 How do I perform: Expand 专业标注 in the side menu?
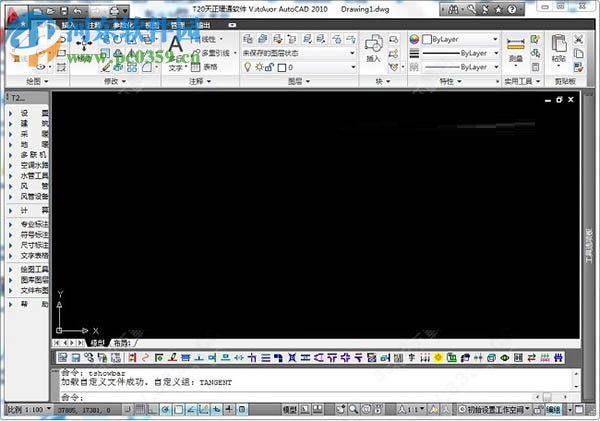pyautogui.click(x=29, y=224)
